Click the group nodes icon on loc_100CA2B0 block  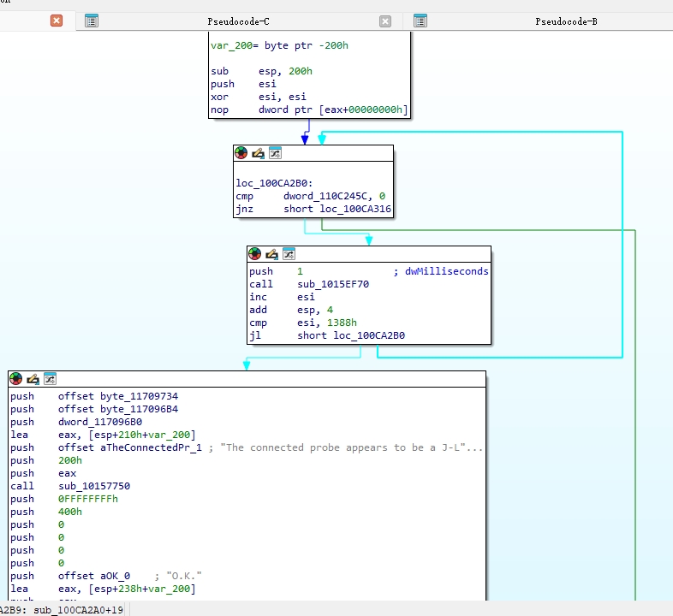click(275, 152)
